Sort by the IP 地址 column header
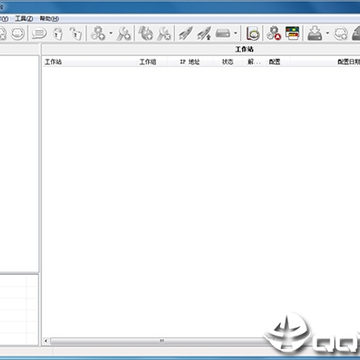The width and height of the screenshot is (360, 360). click(x=190, y=62)
